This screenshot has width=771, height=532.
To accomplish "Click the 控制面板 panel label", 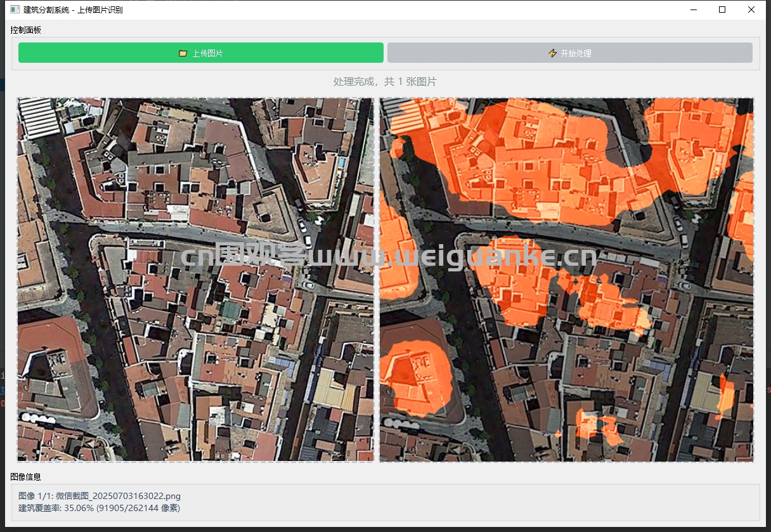I will [x=26, y=30].
